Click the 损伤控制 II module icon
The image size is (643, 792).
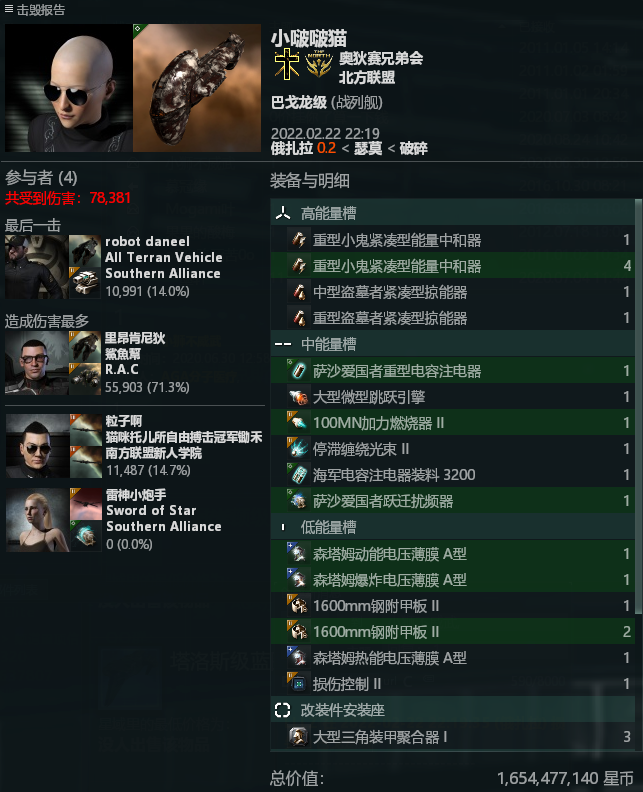(x=298, y=684)
